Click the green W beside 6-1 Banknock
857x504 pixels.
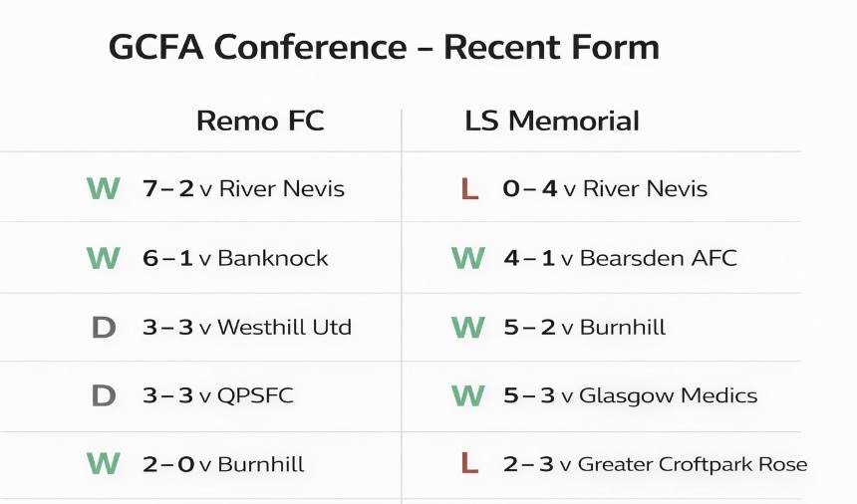click(x=104, y=258)
